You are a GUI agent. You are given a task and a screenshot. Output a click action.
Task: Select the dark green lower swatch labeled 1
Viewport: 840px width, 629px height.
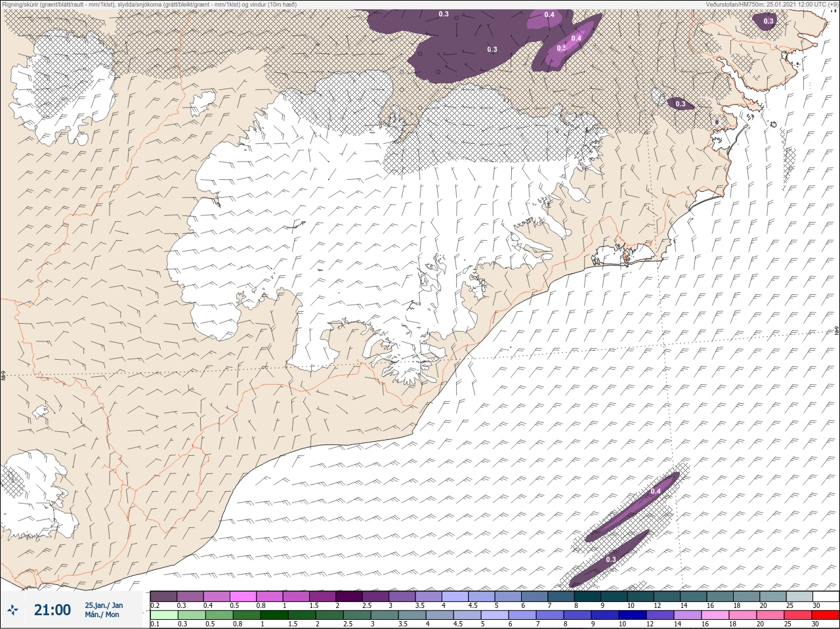tap(274, 615)
